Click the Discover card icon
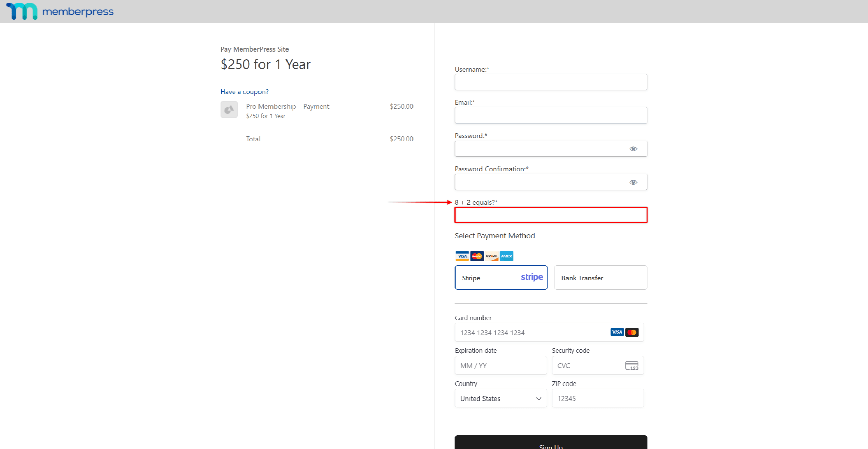The width and height of the screenshot is (868, 449). point(491,256)
